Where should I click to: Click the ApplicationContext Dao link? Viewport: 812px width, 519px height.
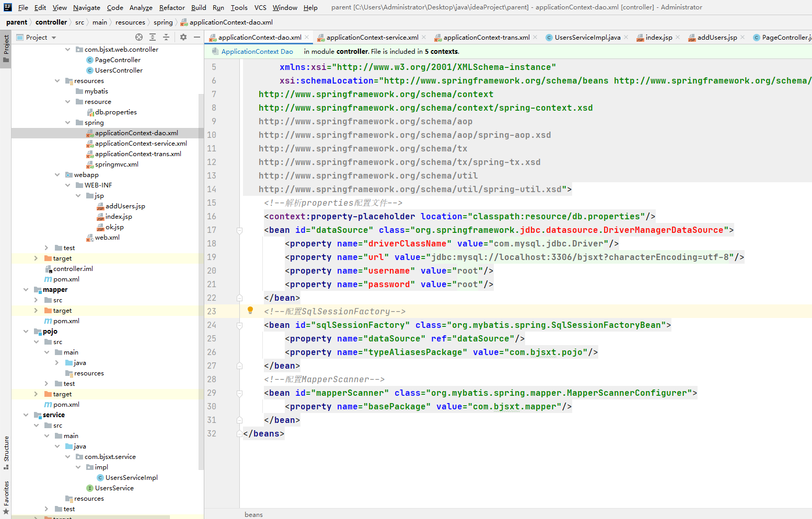(x=257, y=51)
